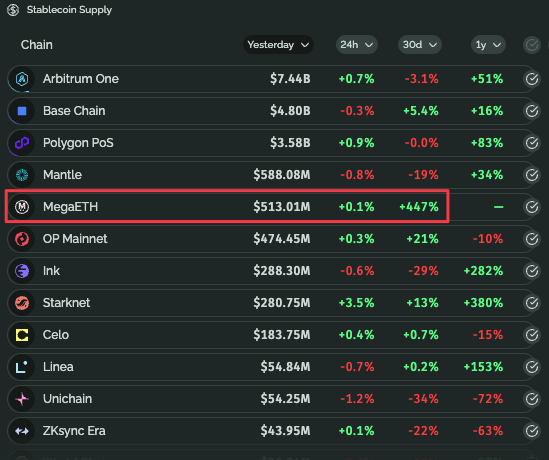Click the $54.25M supply value
The height and width of the screenshot is (460, 549).
point(285,399)
